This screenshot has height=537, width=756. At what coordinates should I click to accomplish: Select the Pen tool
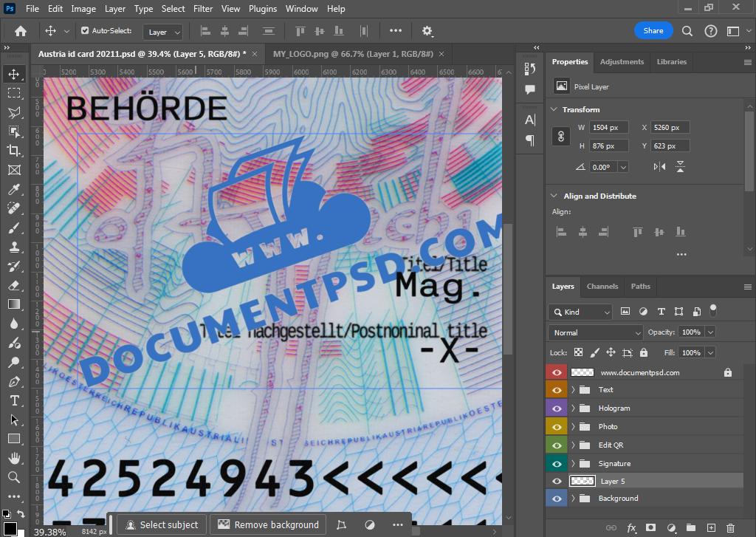tap(14, 382)
